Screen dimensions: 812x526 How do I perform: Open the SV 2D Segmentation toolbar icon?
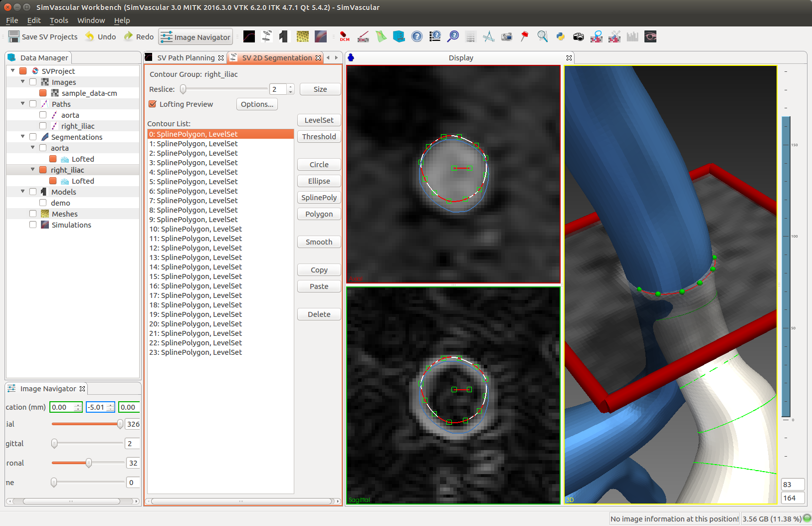pyautogui.click(x=267, y=36)
